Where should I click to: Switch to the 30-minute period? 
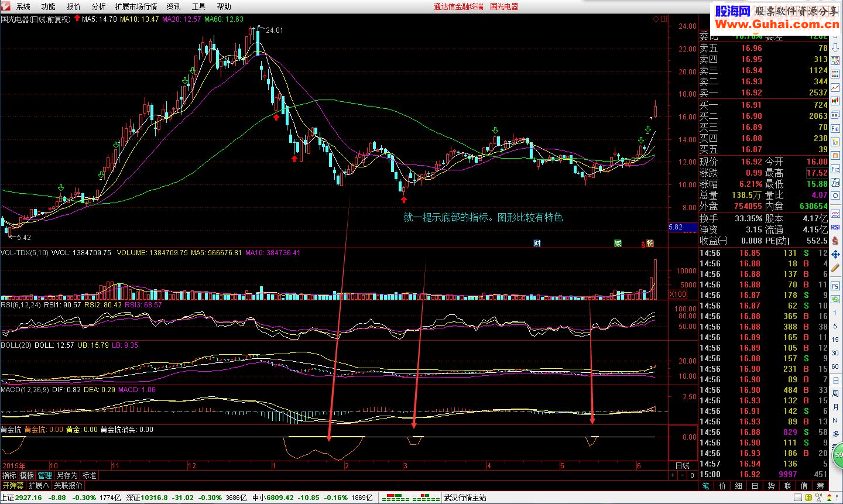(835, 352)
